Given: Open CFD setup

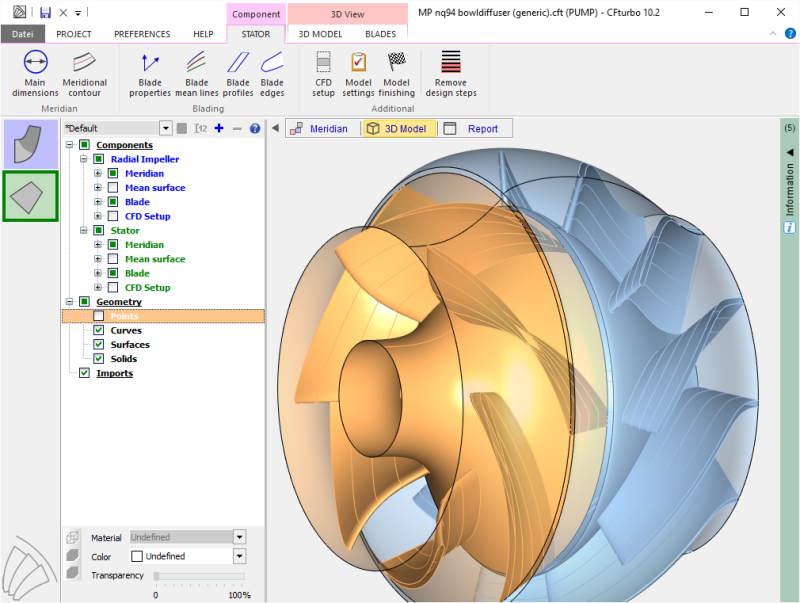Looking at the screenshot, I should coord(323,74).
